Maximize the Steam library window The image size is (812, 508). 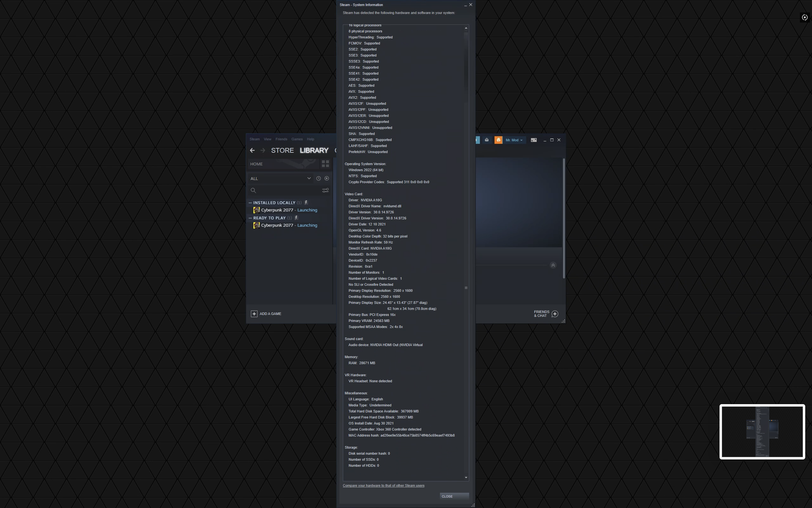pyautogui.click(x=552, y=140)
